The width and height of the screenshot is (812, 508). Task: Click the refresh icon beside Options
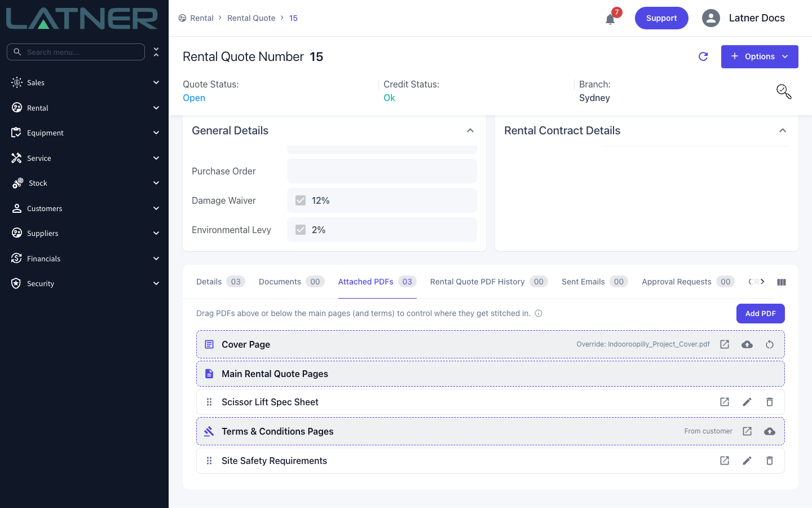coord(703,56)
